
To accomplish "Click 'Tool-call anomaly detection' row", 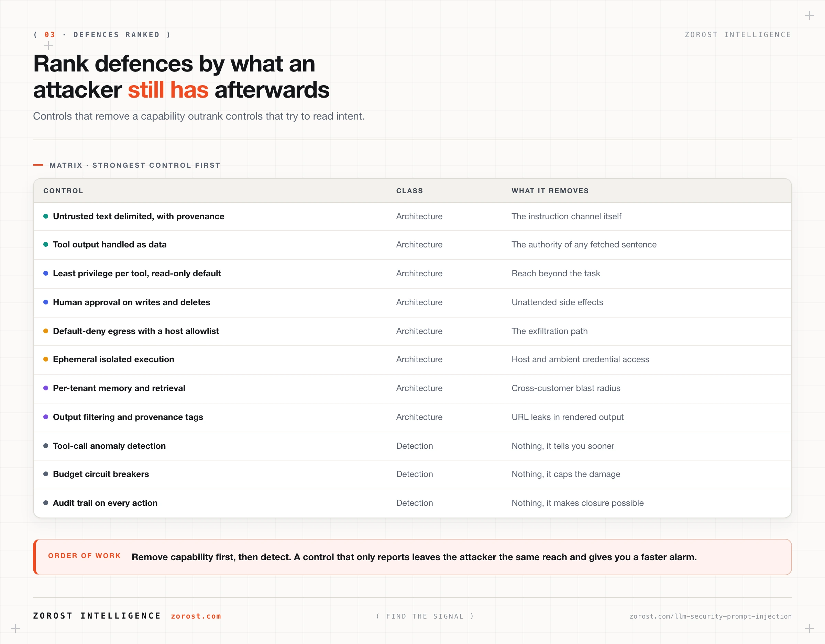I will click(412, 446).
